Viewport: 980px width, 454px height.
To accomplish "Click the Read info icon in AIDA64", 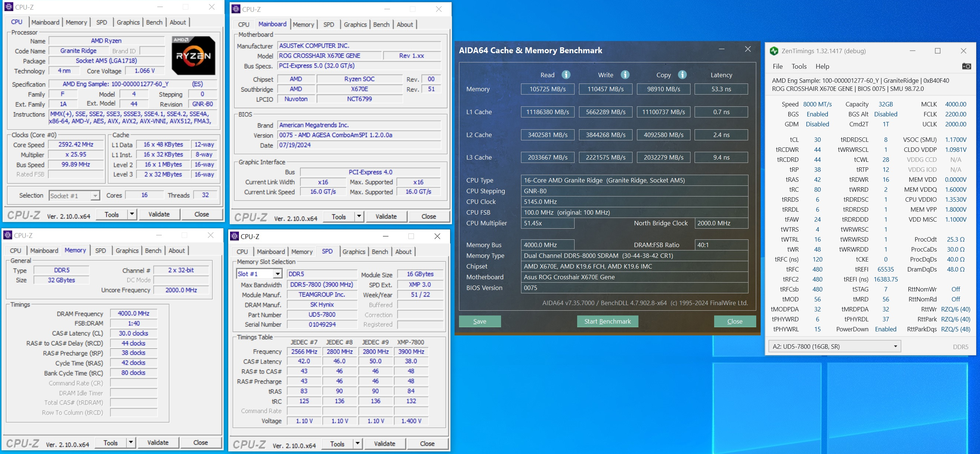I will point(566,75).
